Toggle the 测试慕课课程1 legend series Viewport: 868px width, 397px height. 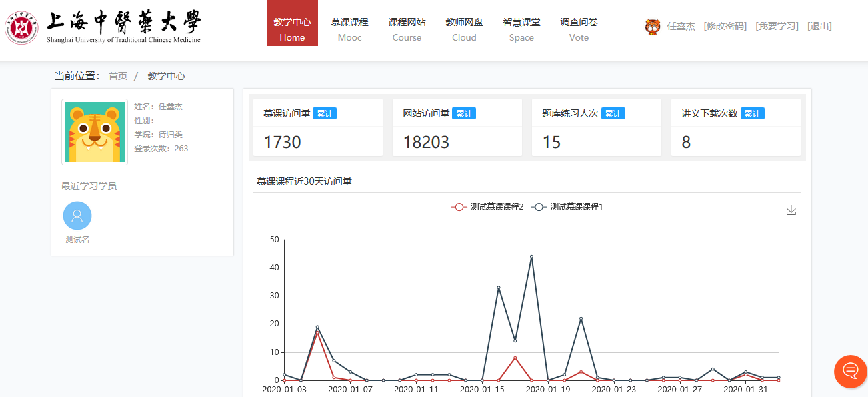(567, 207)
